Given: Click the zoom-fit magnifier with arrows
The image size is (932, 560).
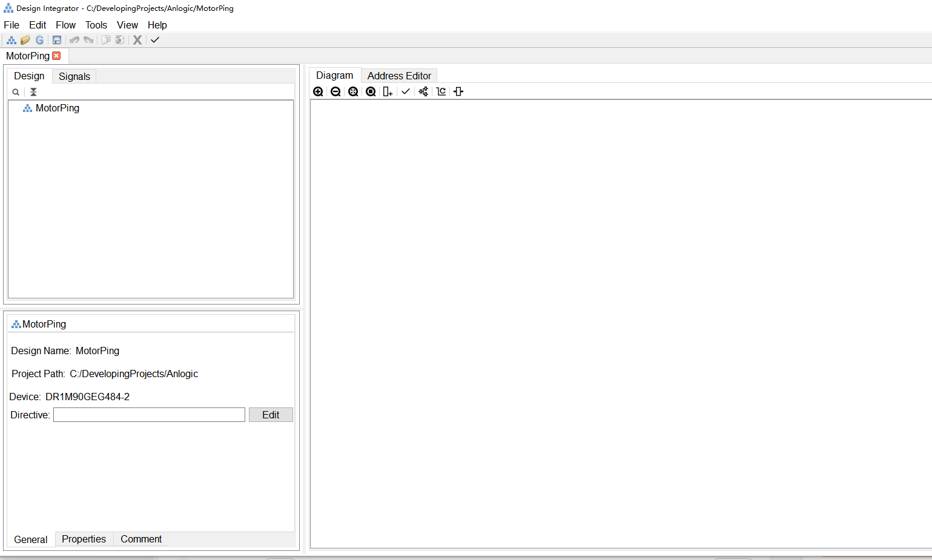Looking at the screenshot, I should [x=353, y=91].
